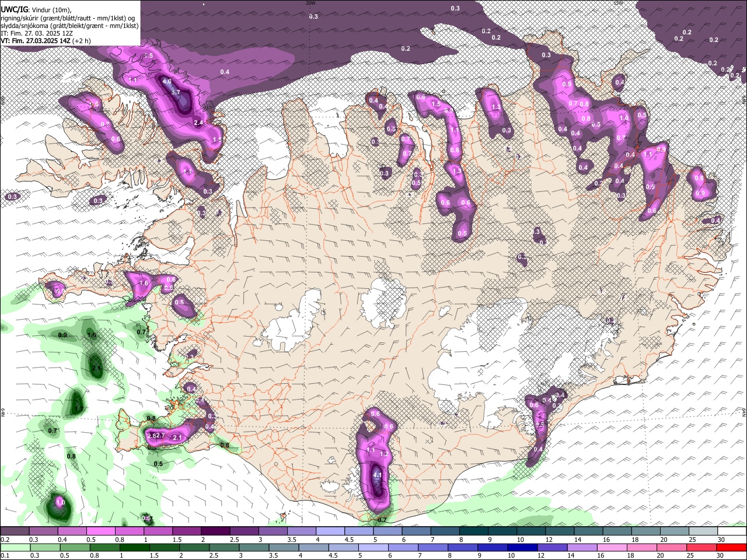Click the 25 label in the lower legend row
Screen dimensions: 747x560
coord(690,555)
